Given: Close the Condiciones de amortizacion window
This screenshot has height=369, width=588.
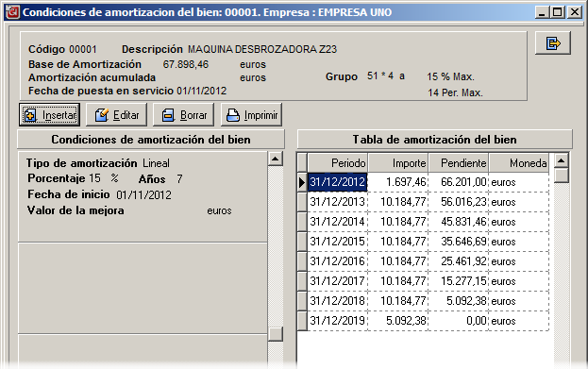Looking at the screenshot, I should click(575, 12).
